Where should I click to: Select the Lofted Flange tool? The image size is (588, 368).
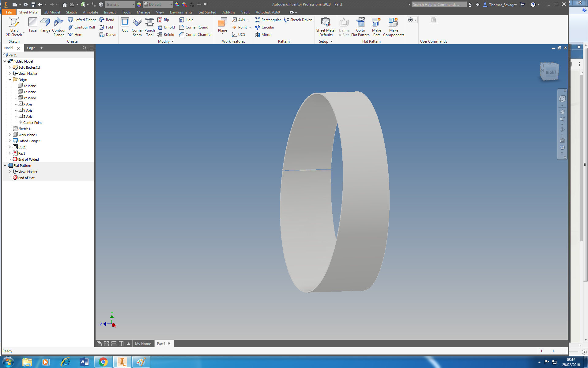tap(82, 20)
